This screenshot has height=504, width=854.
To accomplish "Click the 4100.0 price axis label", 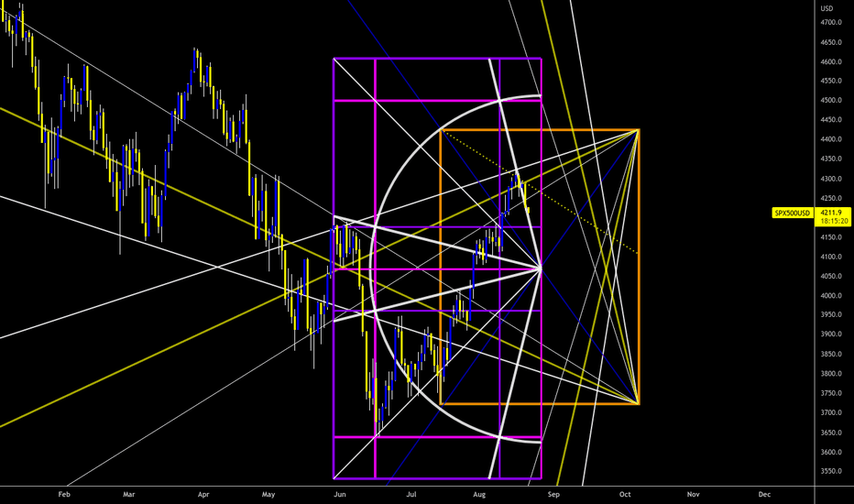I will coord(831,257).
